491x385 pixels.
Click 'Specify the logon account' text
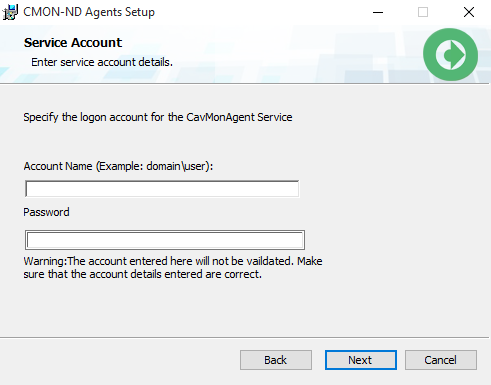158,117
